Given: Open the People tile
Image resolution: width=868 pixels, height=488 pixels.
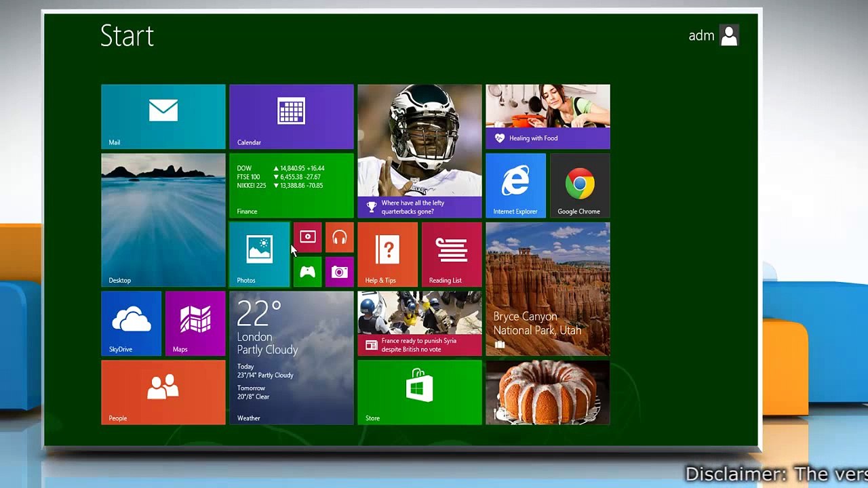Looking at the screenshot, I should click(163, 392).
